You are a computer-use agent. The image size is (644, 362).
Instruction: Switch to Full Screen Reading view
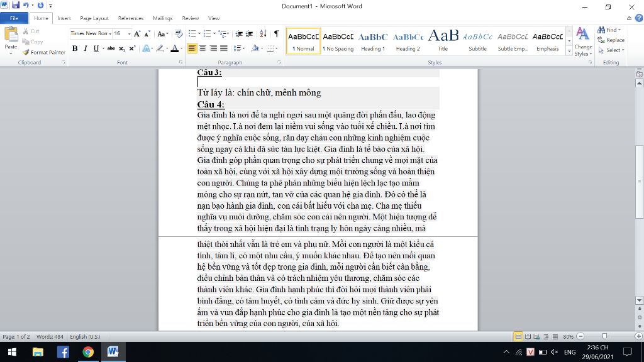(x=528, y=337)
